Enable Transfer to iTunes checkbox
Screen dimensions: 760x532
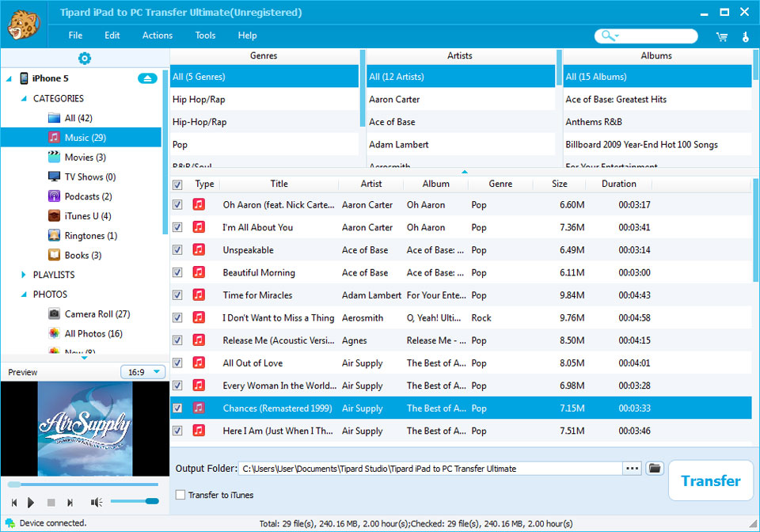click(180, 495)
